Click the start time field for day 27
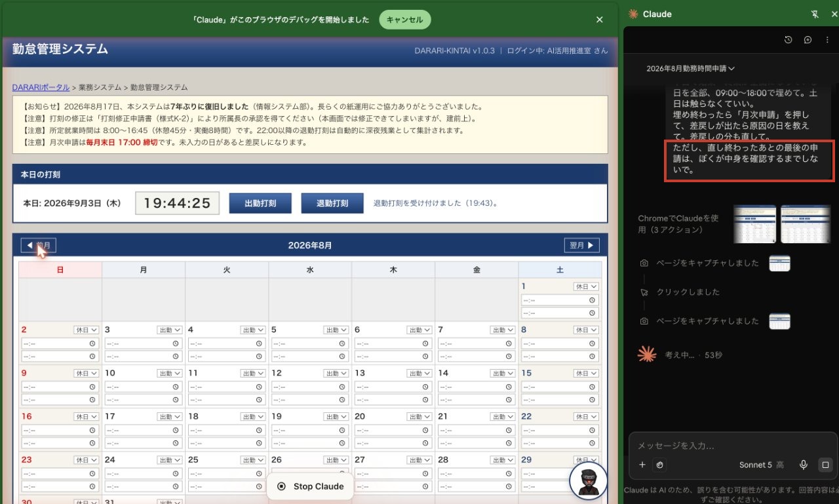839x504 pixels. pyautogui.click(x=393, y=473)
